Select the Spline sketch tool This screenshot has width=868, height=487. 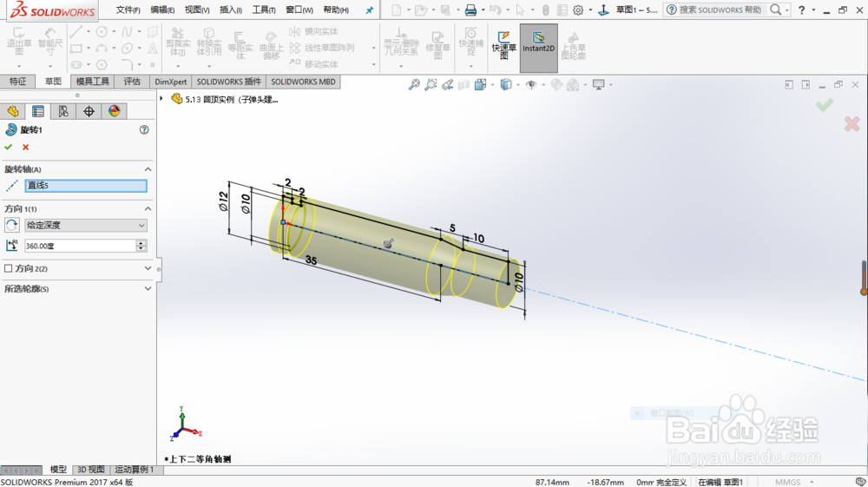pyautogui.click(x=128, y=31)
